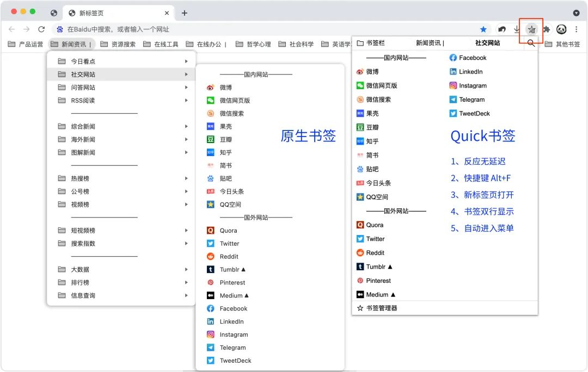
Task: Open Chrome three-dot menu
Action: (x=577, y=29)
